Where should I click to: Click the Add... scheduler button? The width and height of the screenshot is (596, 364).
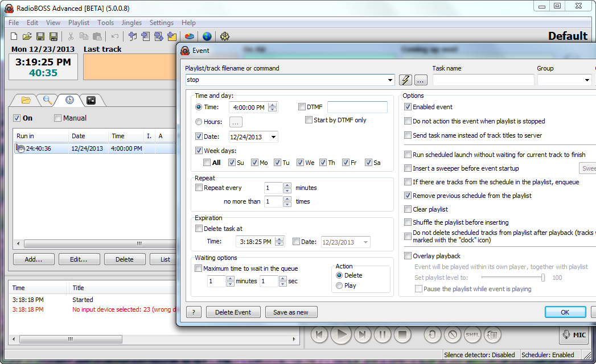[x=34, y=259]
